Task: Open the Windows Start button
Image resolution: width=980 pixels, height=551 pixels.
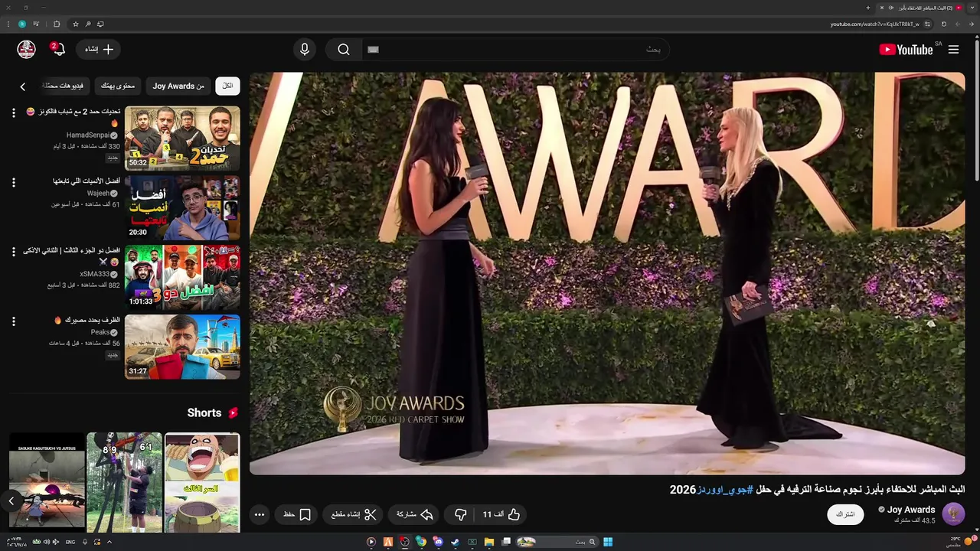Action: [x=608, y=542]
